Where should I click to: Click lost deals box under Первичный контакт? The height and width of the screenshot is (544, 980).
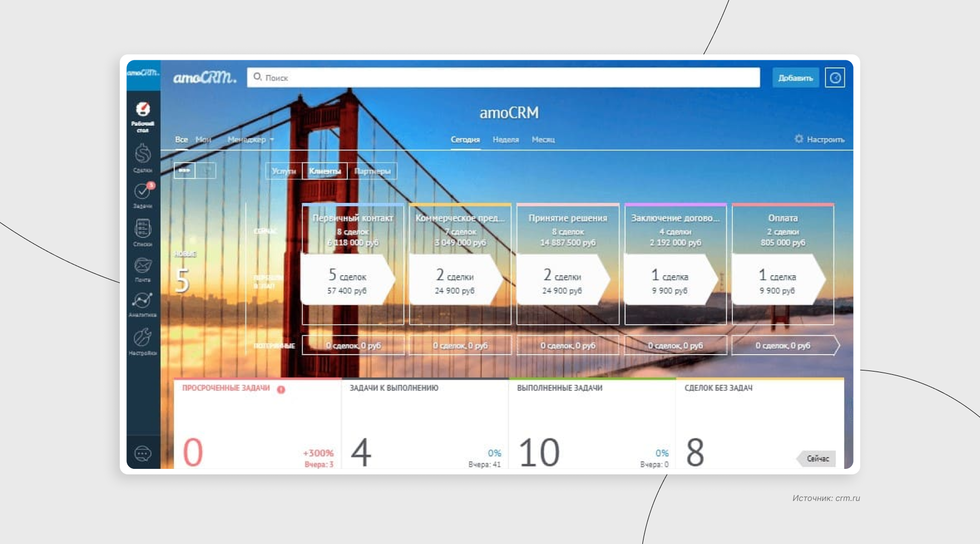pos(353,345)
